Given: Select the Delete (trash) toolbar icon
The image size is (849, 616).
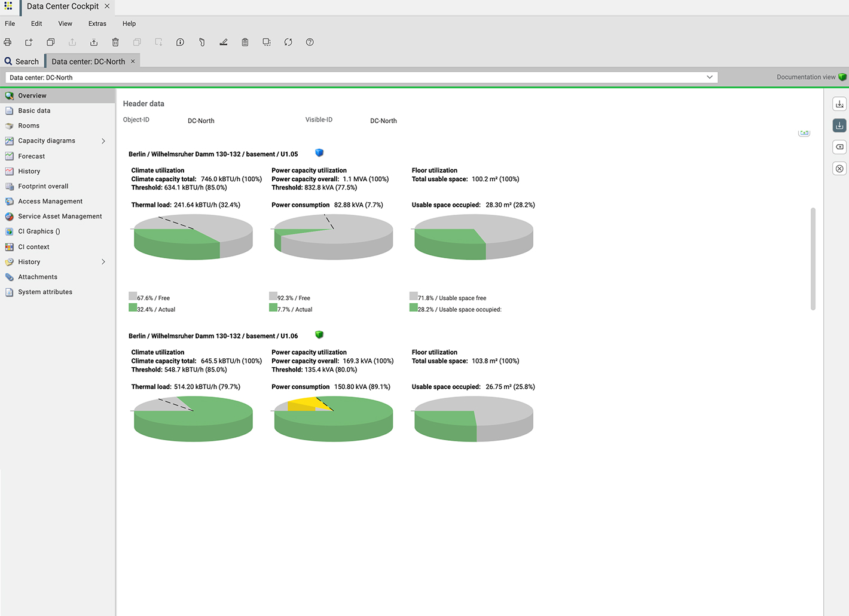Looking at the screenshot, I should [115, 42].
